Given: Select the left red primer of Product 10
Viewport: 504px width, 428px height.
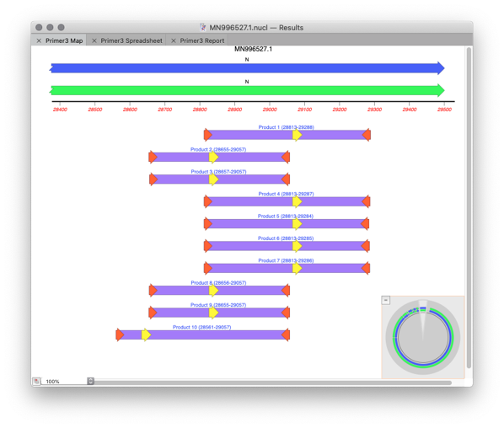Looking at the screenshot, I should click(x=120, y=334).
